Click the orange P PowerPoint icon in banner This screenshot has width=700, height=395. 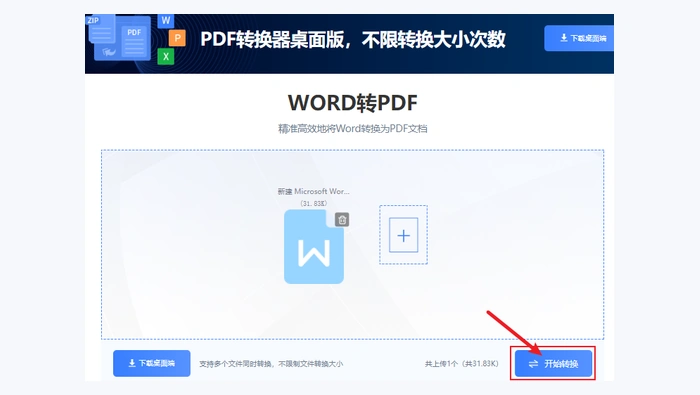coord(177,38)
